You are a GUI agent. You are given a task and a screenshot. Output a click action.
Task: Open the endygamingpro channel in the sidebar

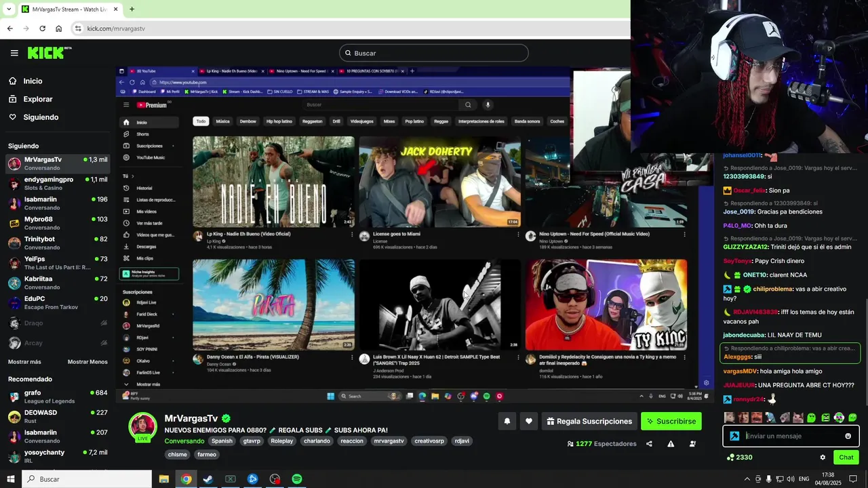pos(58,183)
